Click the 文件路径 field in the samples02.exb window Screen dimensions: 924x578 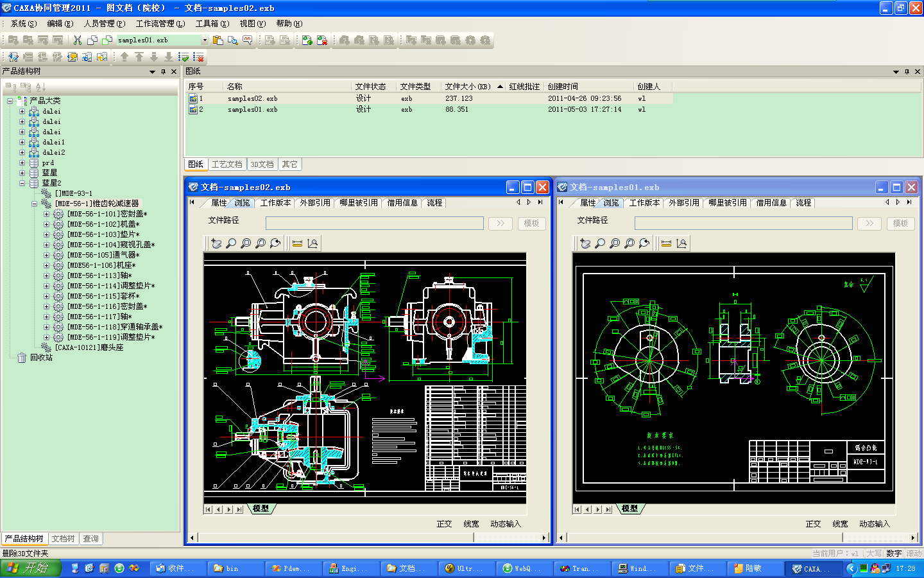click(375, 223)
